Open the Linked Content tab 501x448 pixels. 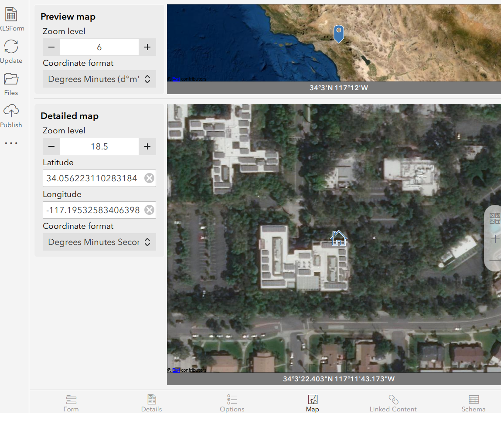393,403
